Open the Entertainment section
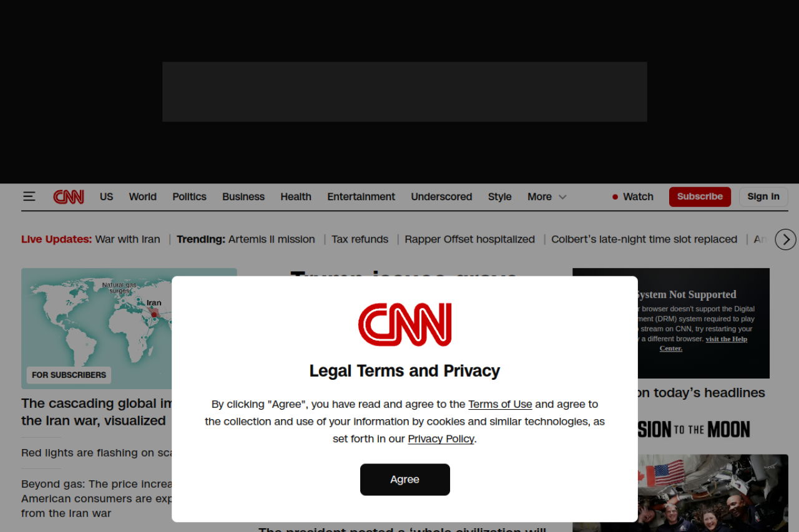Image resolution: width=799 pixels, height=532 pixels. [x=361, y=196]
